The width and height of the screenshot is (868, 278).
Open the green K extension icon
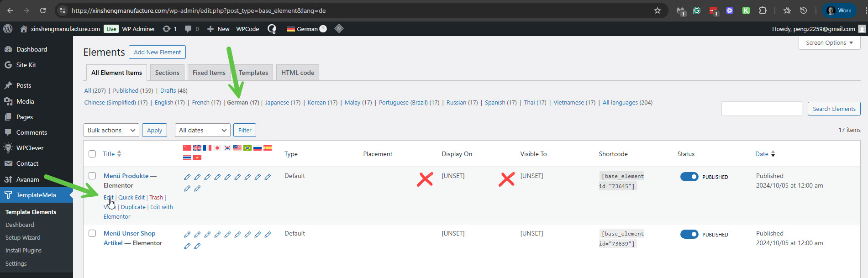746,10
